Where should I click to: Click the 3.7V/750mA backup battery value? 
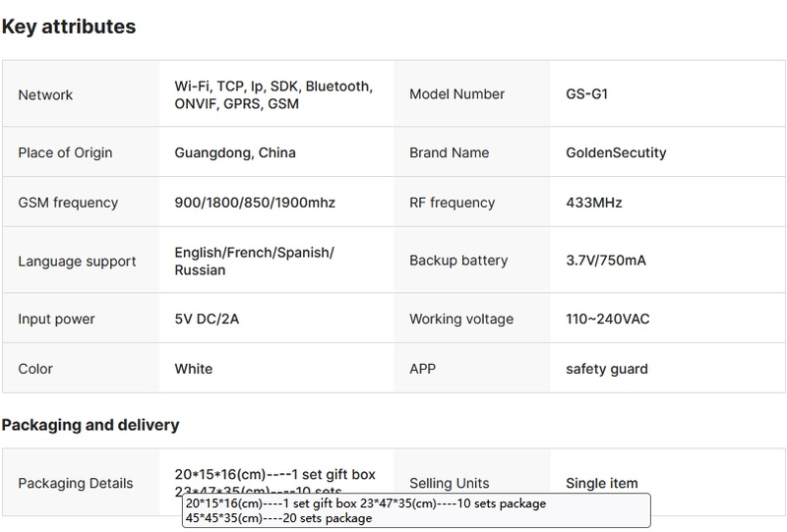605,261
